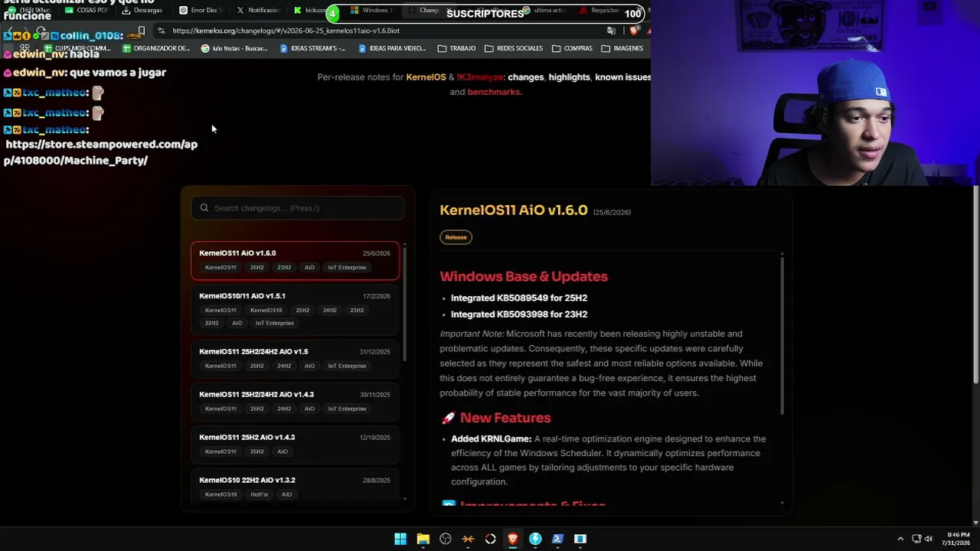Select the KernelOS11 AiO v1.6.0 changelog entry

295,260
